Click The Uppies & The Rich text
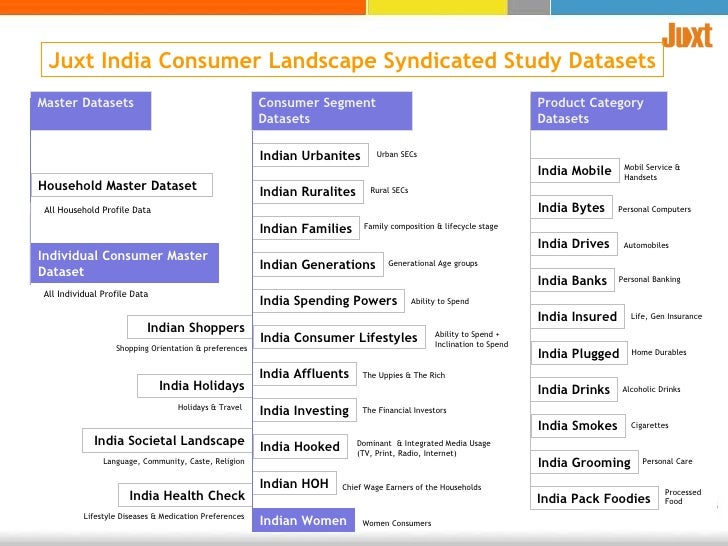 pos(403,375)
